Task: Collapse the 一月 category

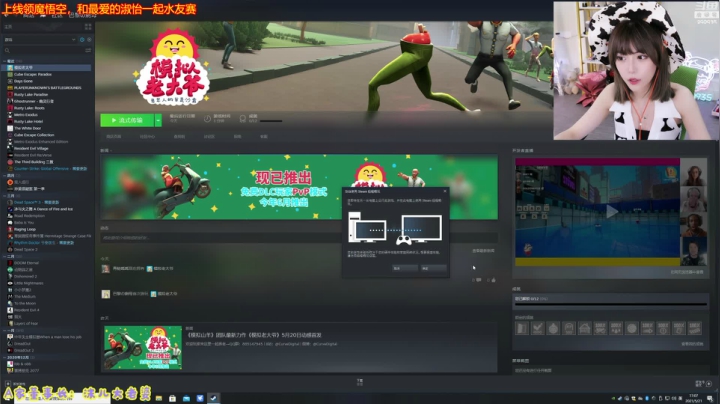Action: [x=5, y=330]
